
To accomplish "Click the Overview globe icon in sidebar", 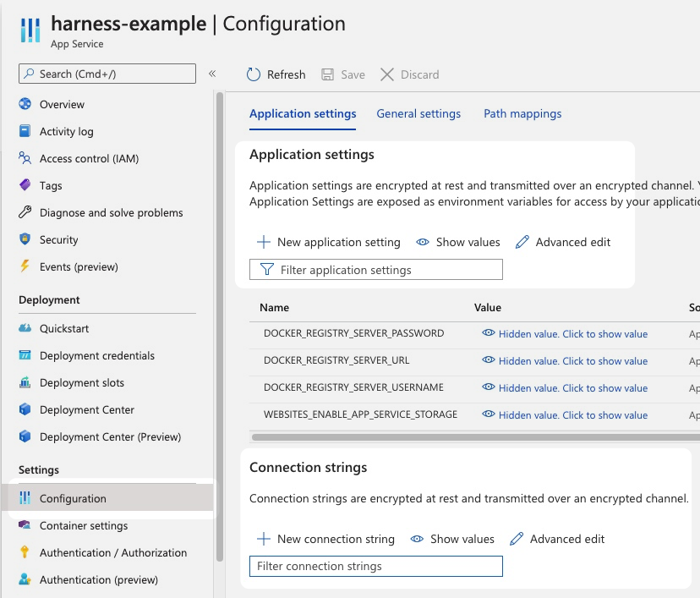I will (x=25, y=104).
